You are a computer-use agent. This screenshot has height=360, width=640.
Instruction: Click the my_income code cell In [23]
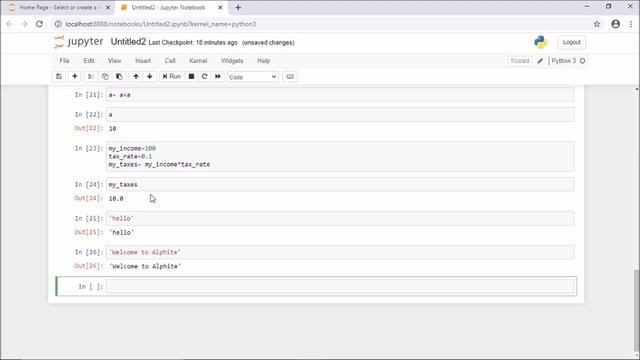coord(340,156)
